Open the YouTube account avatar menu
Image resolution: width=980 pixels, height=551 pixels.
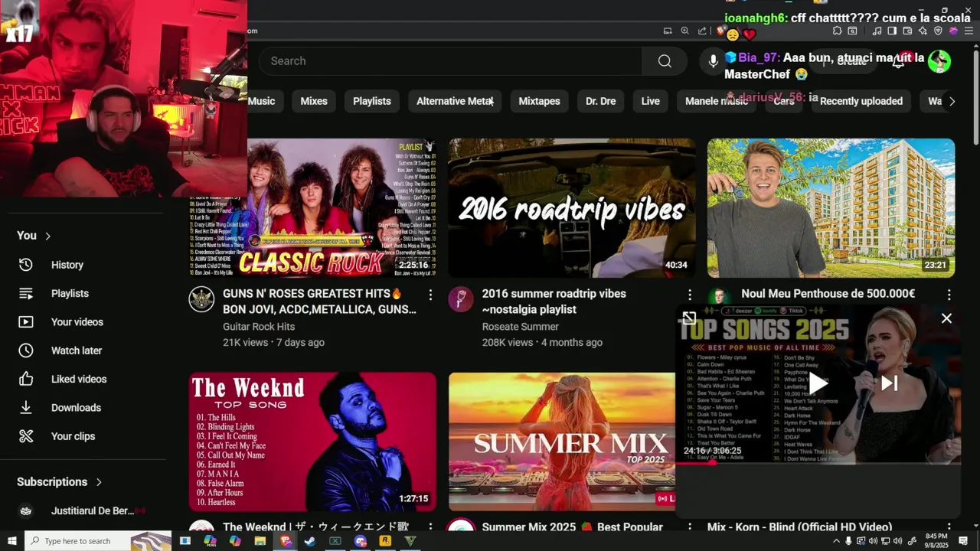coord(939,61)
